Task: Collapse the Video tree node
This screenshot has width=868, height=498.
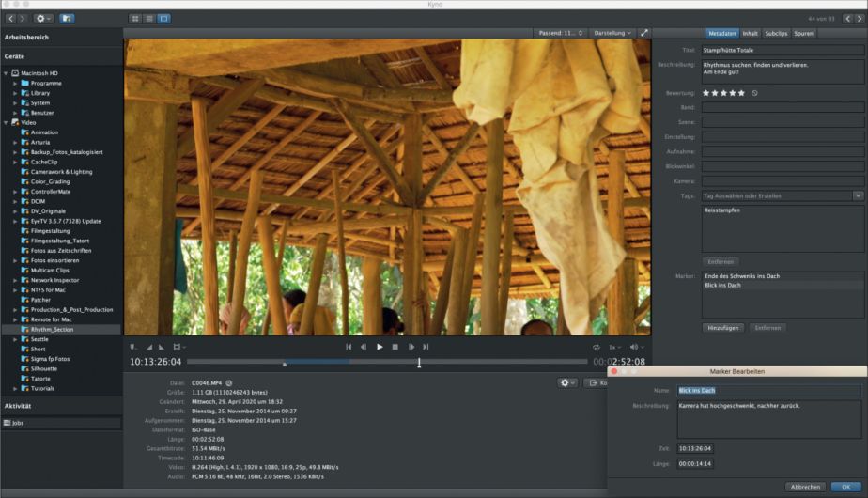Action: coord(6,122)
